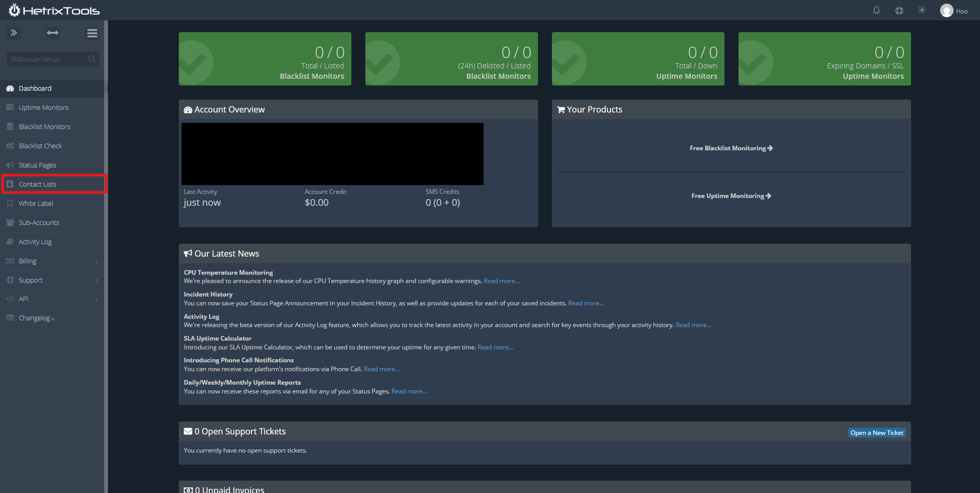Expand sidebar with double chevron icon
Screen dimensions: 980x493
pyautogui.click(x=14, y=33)
